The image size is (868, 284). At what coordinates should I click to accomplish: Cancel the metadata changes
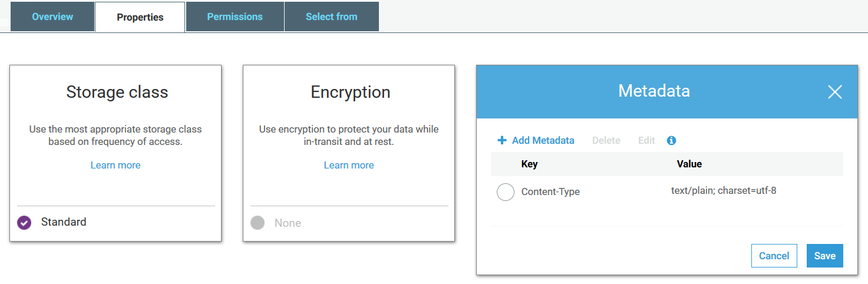point(774,256)
